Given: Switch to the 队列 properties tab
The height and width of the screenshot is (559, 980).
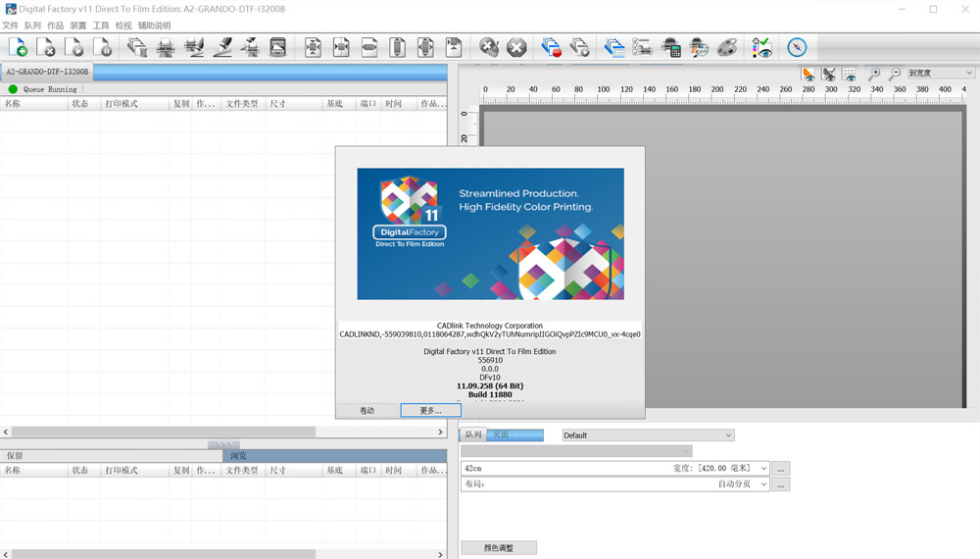Looking at the screenshot, I should pos(473,434).
